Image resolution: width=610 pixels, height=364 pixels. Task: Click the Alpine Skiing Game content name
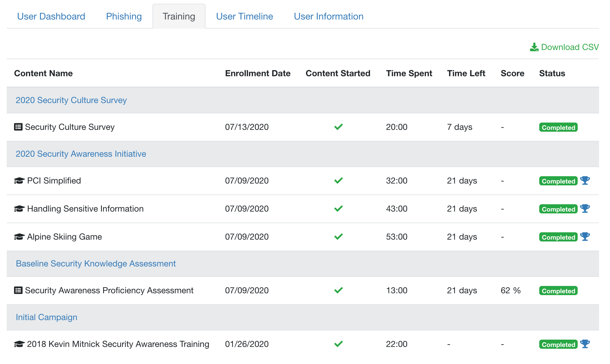click(64, 237)
